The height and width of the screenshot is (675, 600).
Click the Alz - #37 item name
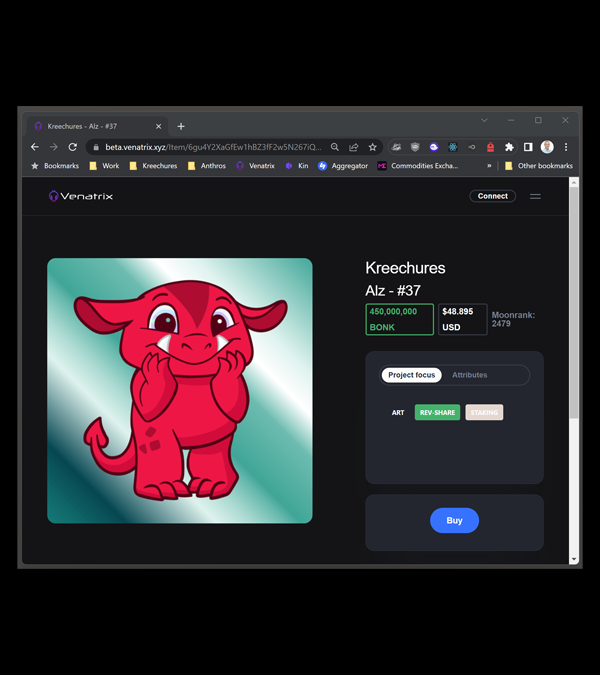(393, 291)
